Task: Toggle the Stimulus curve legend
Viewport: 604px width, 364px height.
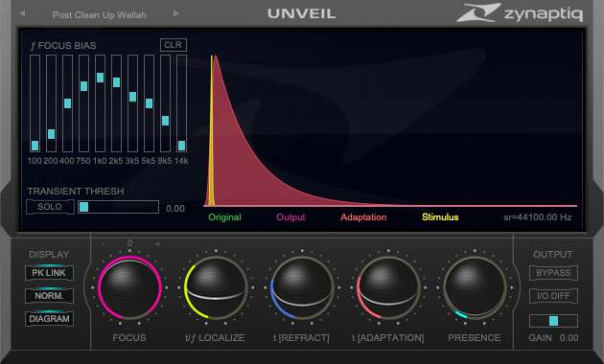Action: tap(440, 217)
